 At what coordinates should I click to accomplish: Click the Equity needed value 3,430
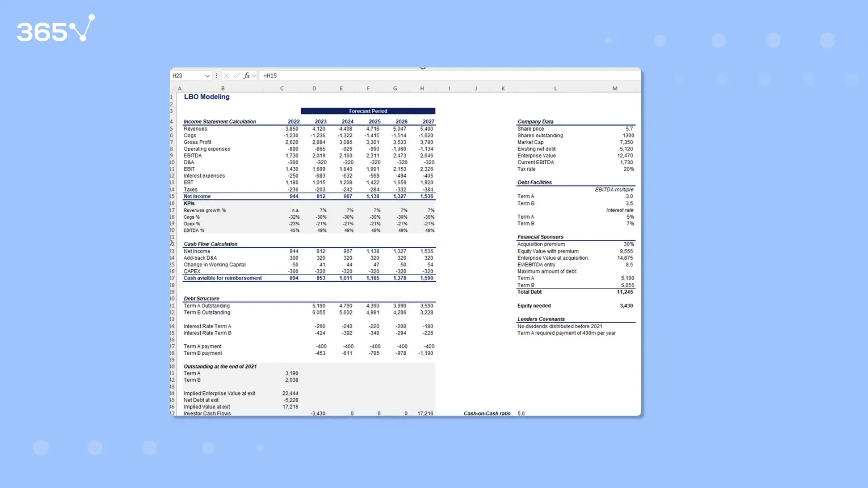pos(626,306)
